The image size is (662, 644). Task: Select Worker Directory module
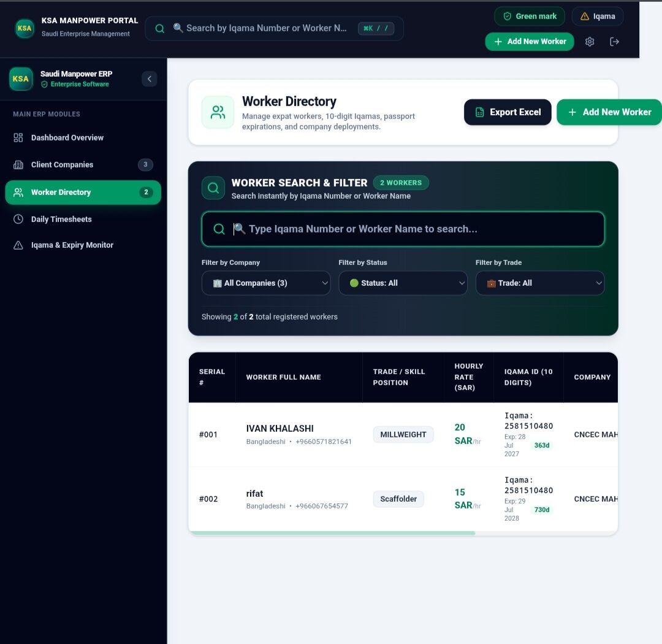[x=83, y=192]
